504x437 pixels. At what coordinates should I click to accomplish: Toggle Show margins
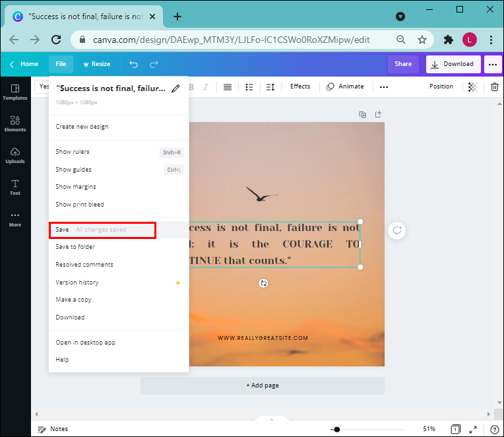pyautogui.click(x=119, y=187)
